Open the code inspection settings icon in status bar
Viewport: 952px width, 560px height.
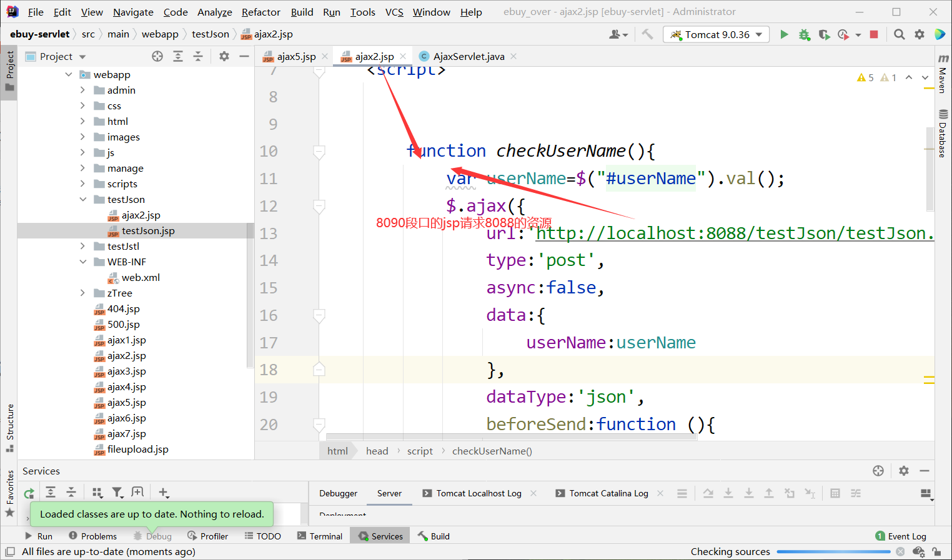click(918, 552)
